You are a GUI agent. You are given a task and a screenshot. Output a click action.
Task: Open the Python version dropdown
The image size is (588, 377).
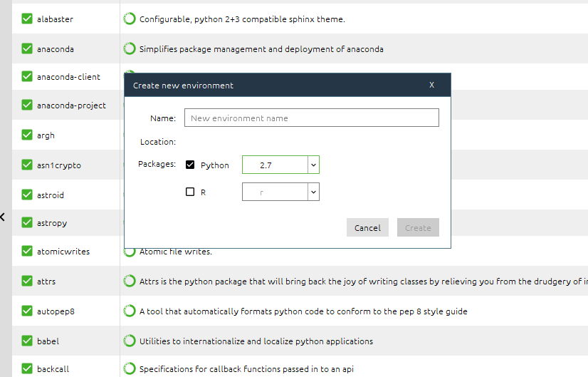[x=313, y=165]
